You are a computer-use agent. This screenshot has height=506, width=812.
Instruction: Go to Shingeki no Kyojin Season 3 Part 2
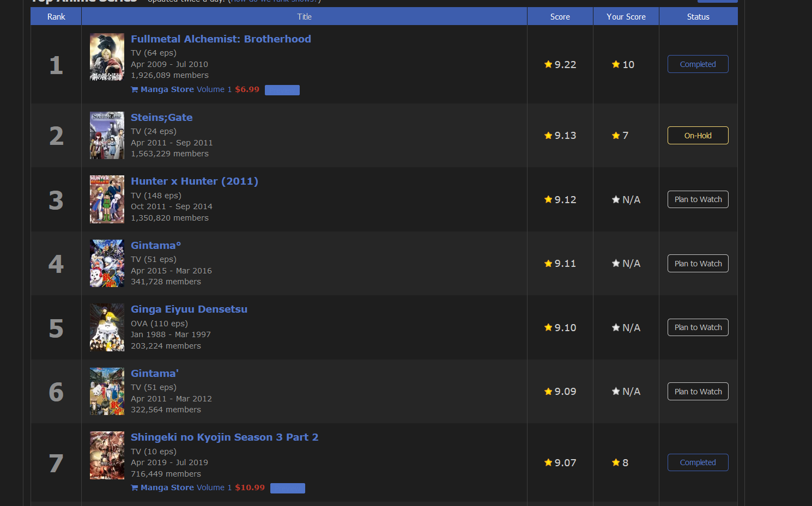[x=224, y=437]
